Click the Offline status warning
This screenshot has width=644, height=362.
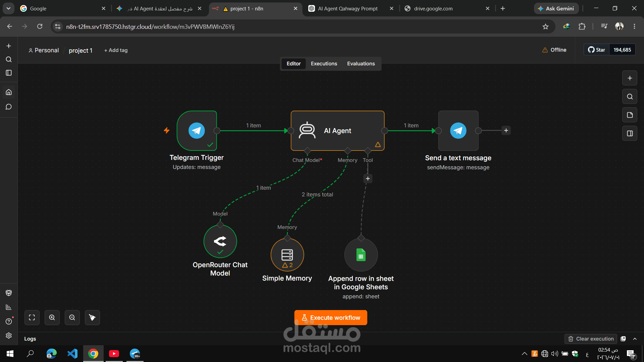pyautogui.click(x=554, y=50)
